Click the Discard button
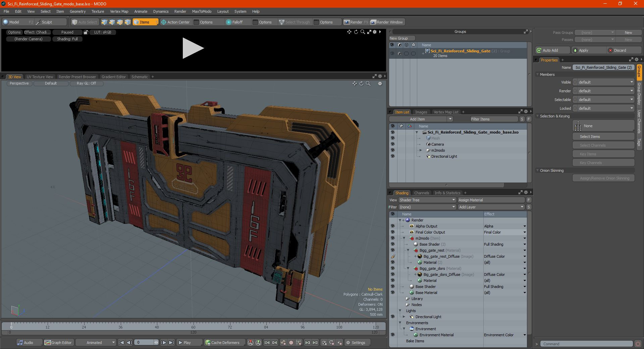This screenshot has height=349, width=644. 625,50
